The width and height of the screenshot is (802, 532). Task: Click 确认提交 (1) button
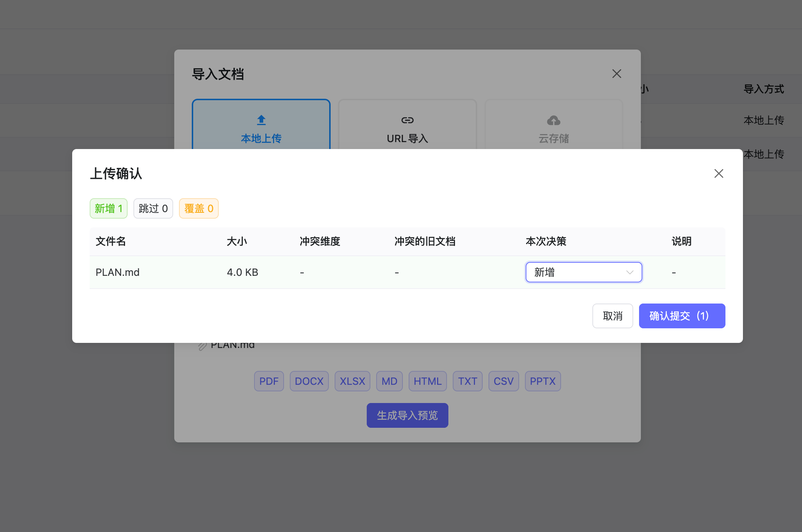click(x=682, y=316)
